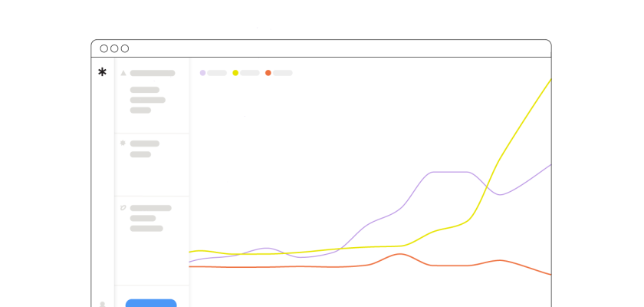Click the label next to the yellow legend dot
The width and height of the screenshot is (644, 307).
(250, 73)
